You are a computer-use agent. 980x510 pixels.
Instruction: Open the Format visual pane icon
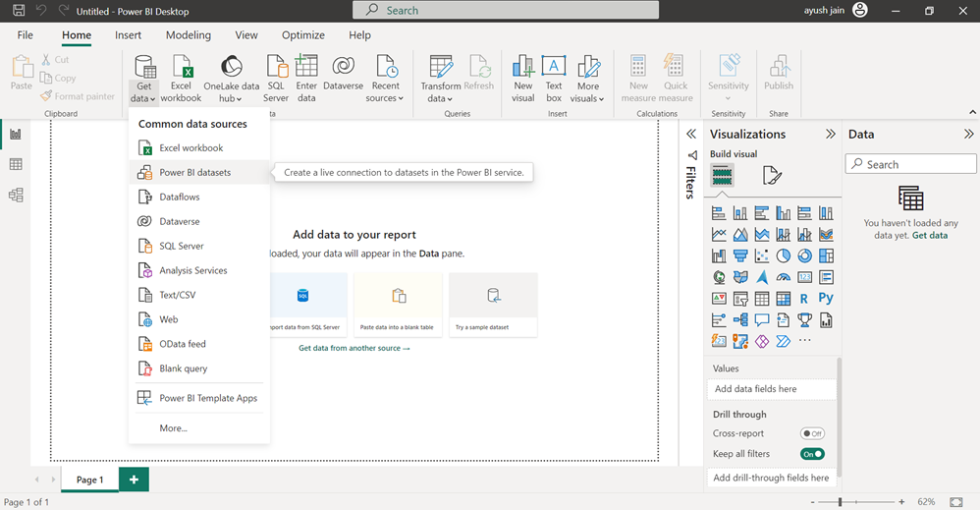point(772,175)
